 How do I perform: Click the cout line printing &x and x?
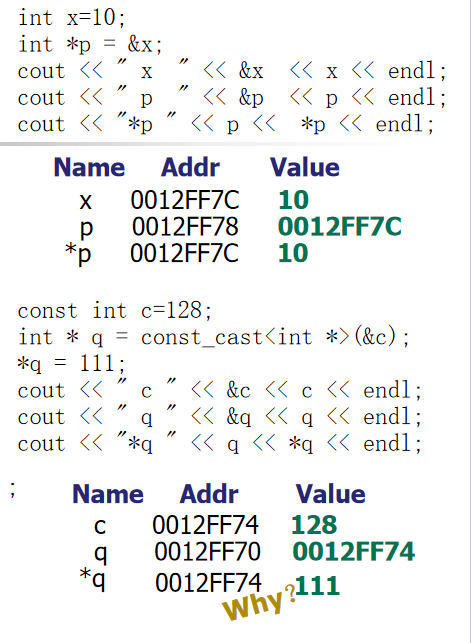[232, 71]
